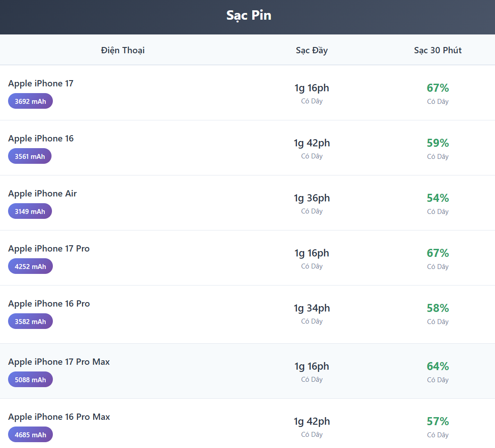Click the Sạc Pin title heading
495x448 pixels.
249,16
